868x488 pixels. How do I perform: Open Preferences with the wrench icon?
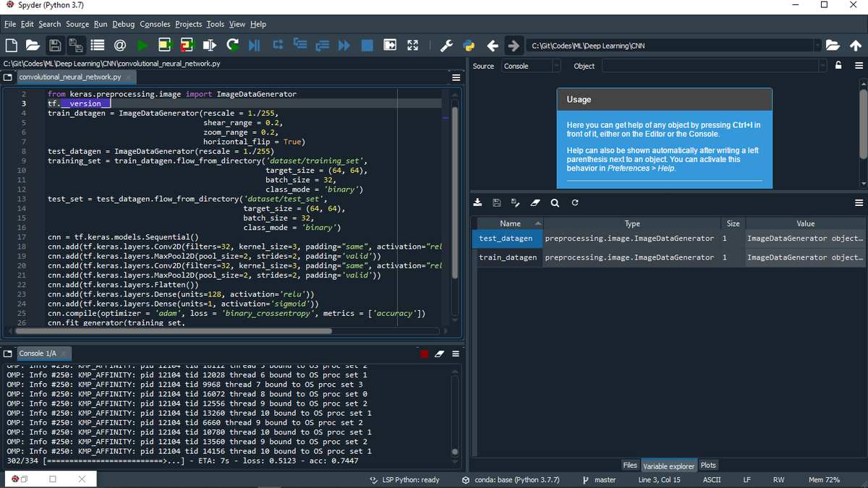click(x=446, y=45)
